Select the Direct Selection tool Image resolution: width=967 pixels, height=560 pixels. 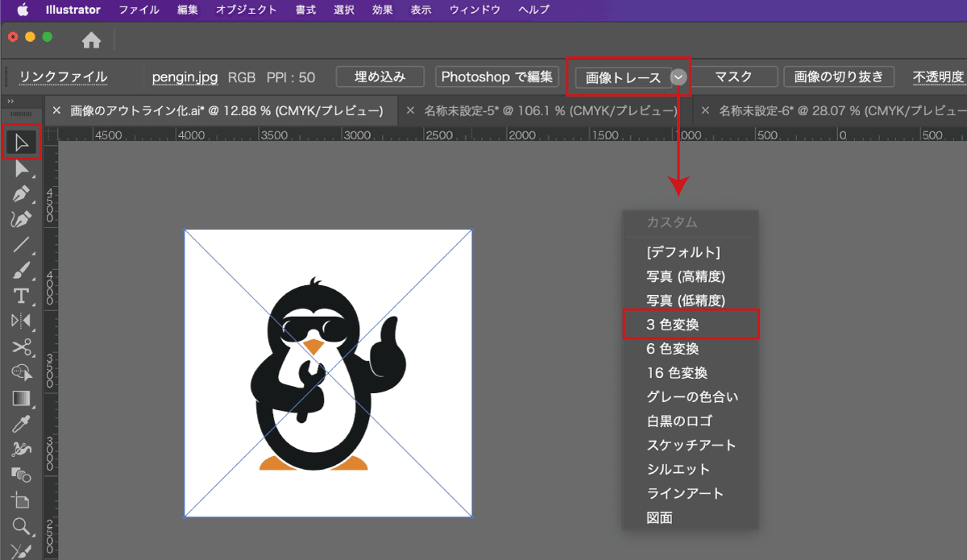click(x=21, y=168)
